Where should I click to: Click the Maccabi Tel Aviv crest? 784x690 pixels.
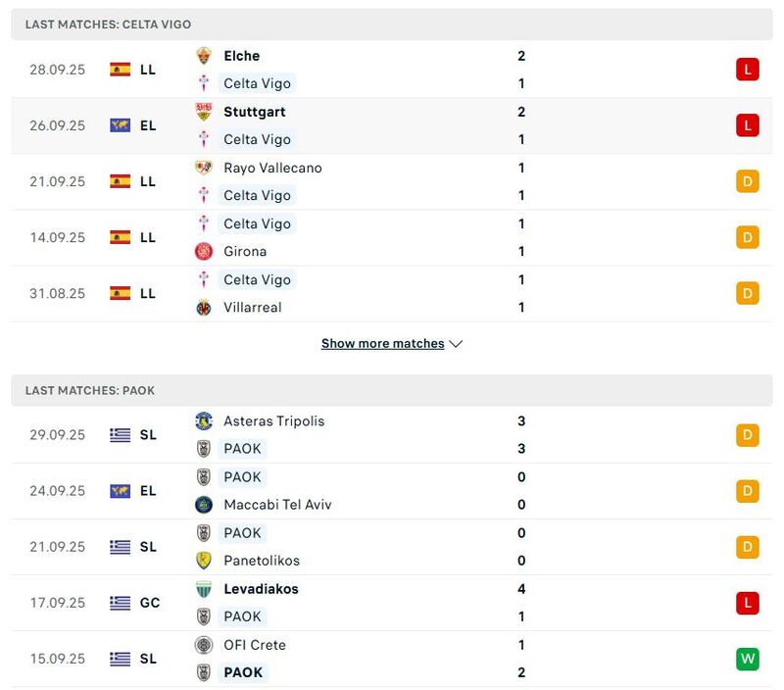click(x=202, y=505)
